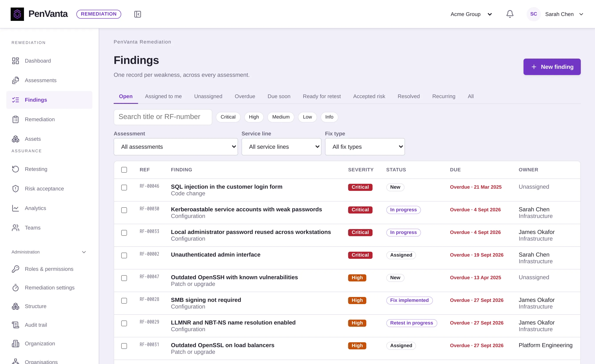Open Dashboard from the sidebar icon
The width and height of the screenshot is (595, 364).
coord(16,61)
